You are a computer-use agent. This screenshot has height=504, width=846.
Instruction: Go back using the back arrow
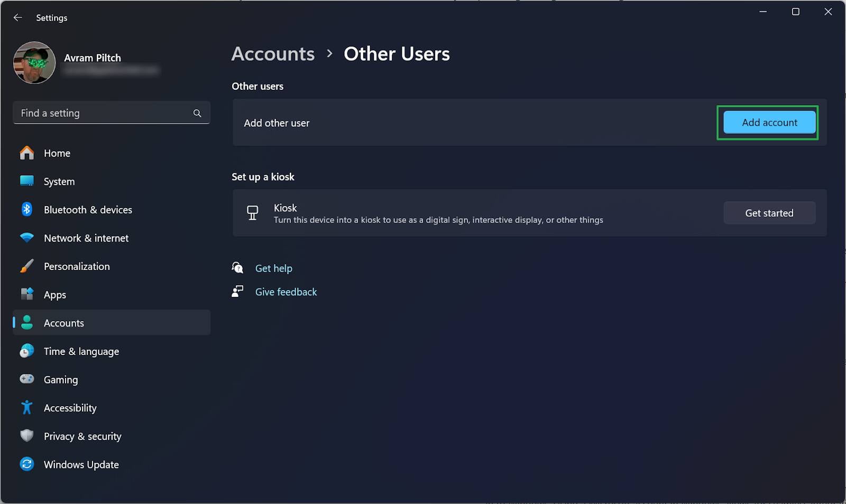click(x=17, y=17)
